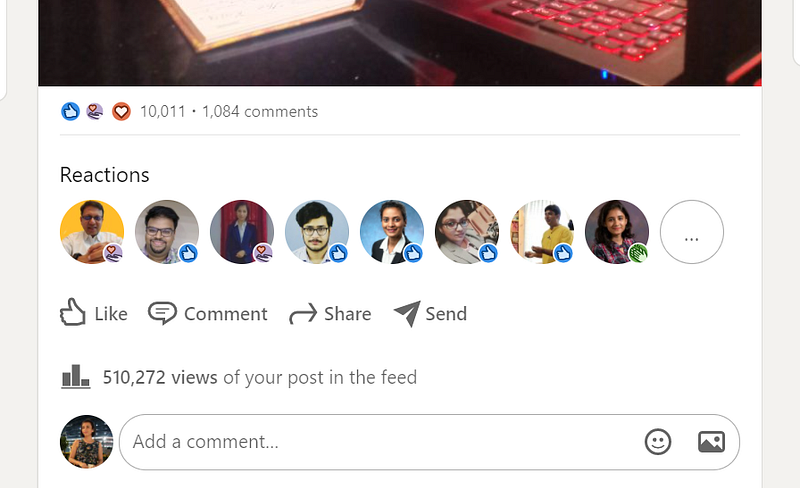The width and height of the screenshot is (800, 488).
Task: Open the Comment speech bubble
Action: (x=162, y=313)
